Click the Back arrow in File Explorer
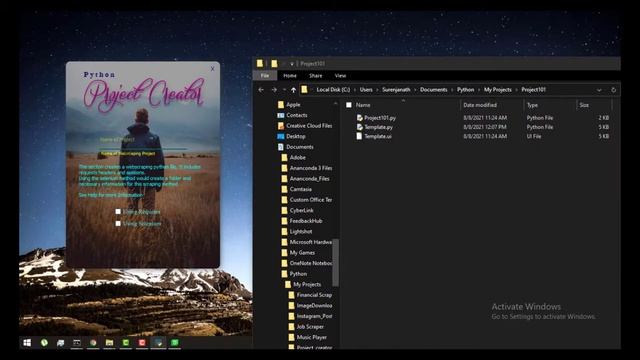Image resolution: width=640 pixels, height=360 pixels. click(261, 90)
